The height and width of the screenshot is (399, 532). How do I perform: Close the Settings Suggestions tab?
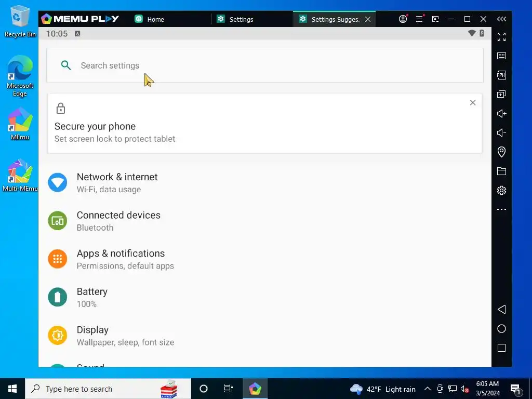(368, 19)
